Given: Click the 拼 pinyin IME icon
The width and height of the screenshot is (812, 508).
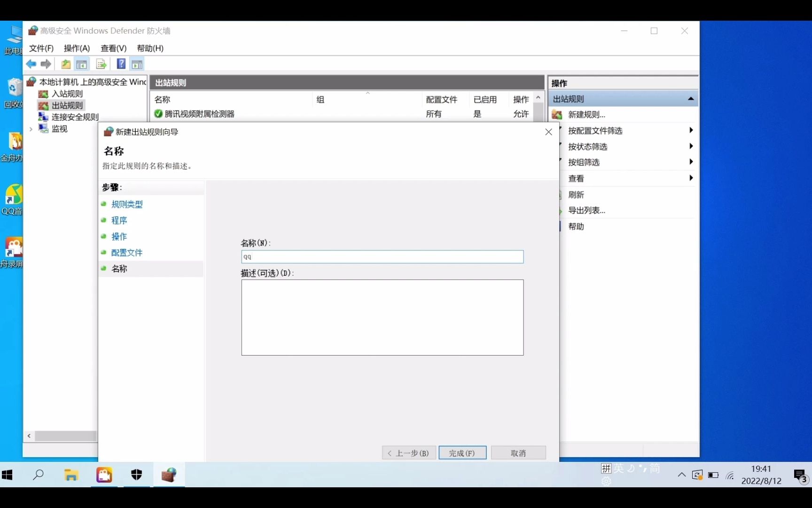Looking at the screenshot, I should [606, 468].
